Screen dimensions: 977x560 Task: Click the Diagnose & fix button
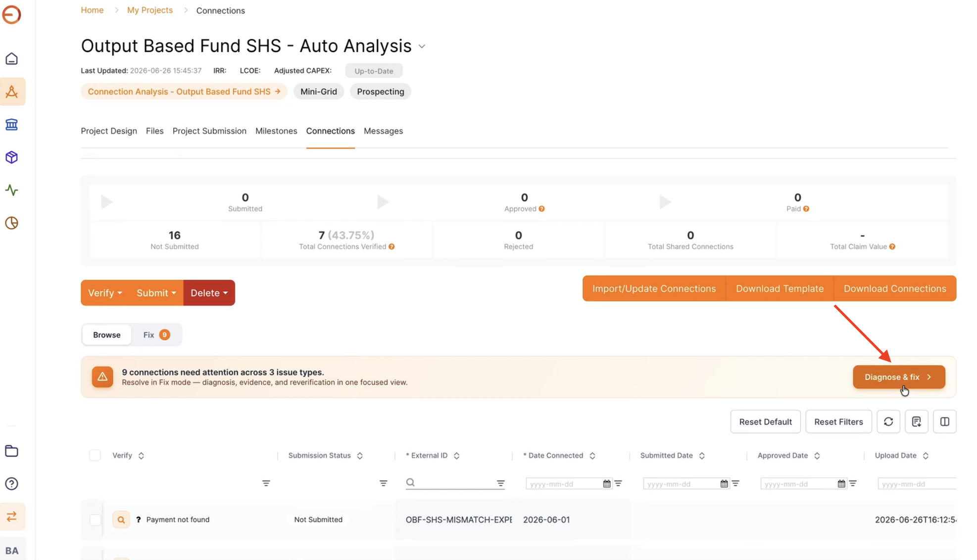pos(899,377)
